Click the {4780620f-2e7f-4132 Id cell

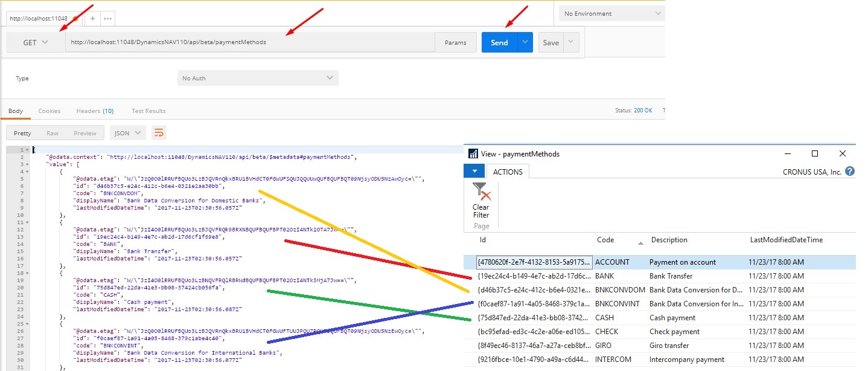[533, 262]
